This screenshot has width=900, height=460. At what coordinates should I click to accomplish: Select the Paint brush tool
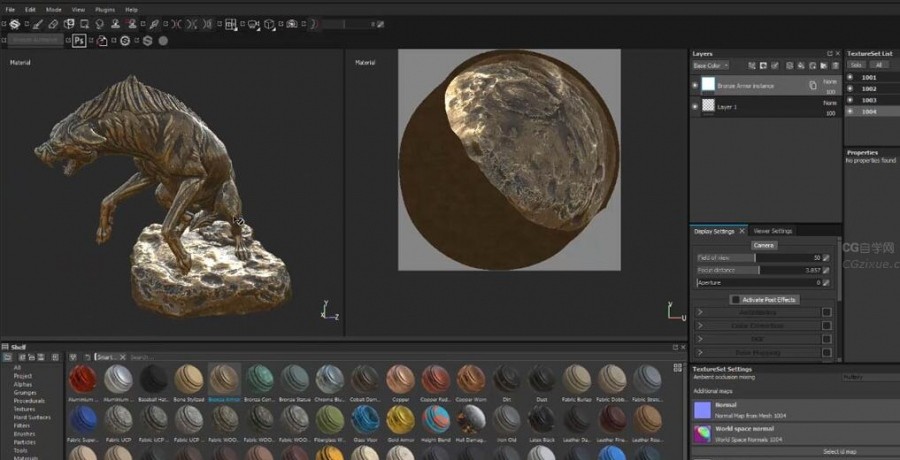click(x=38, y=24)
